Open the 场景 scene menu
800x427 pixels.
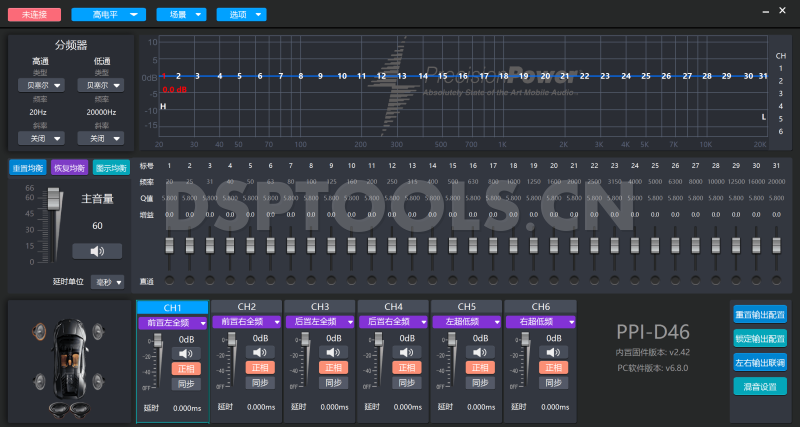pos(182,15)
